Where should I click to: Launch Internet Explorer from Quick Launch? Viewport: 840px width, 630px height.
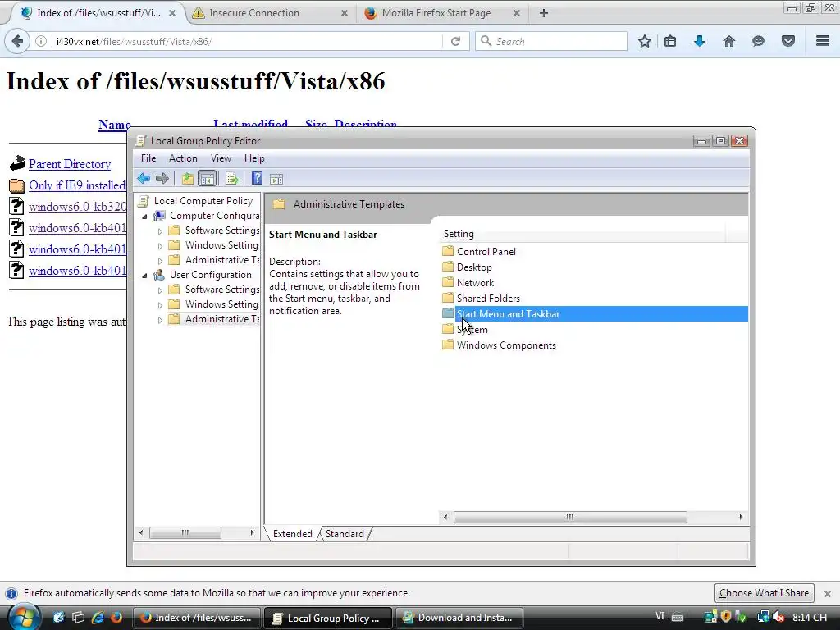tap(98, 618)
